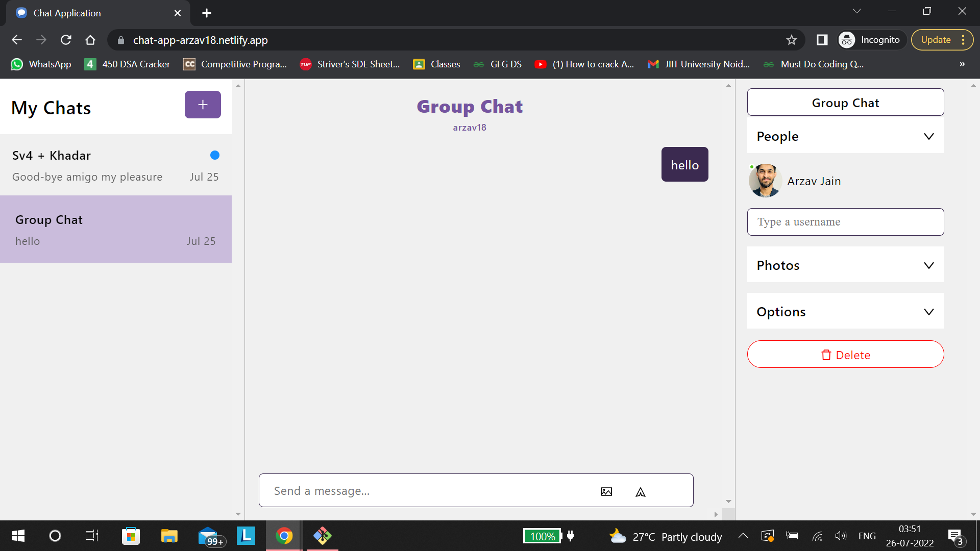Image resolution: width=980 pixels, height=551 pixels.
Task: Launch Chrome from the taskbar
Action: click(x=283, y=536)
